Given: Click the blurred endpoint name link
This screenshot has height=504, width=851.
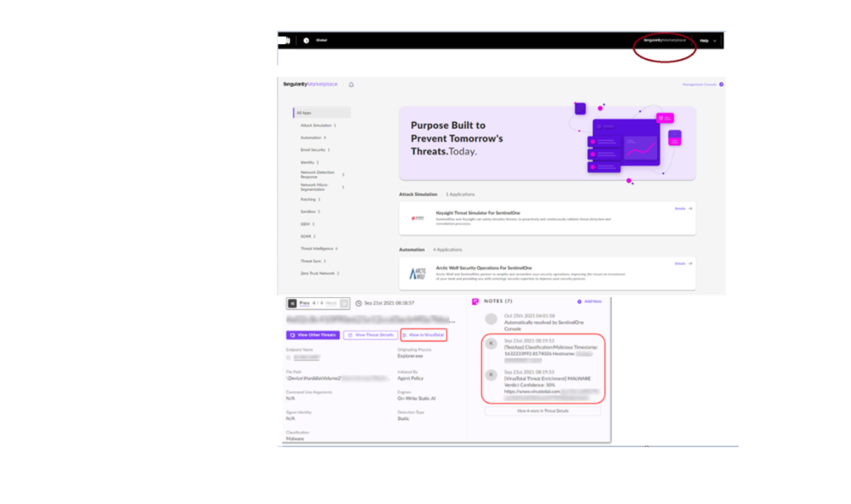Looking at the screenshot, I should click(x=307, y=358).
